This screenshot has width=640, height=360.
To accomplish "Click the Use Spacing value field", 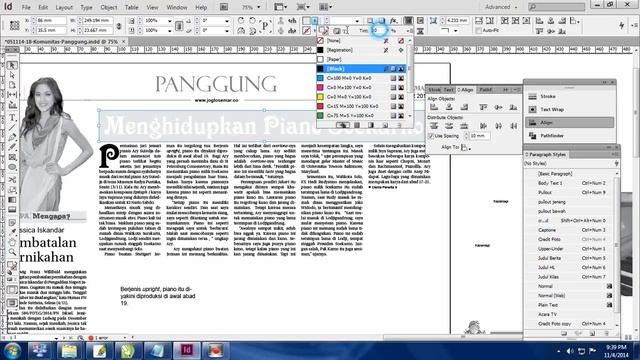I will pos(480,136).
